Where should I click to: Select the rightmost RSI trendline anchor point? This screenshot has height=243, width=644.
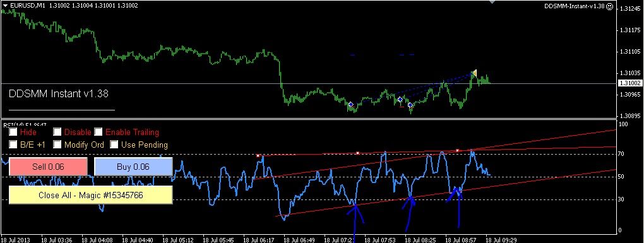pos(458,151)
